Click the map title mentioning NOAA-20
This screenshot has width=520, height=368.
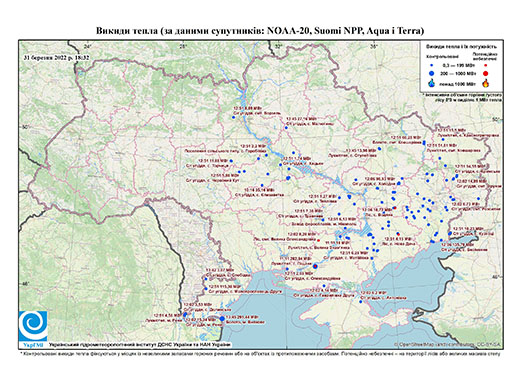260,31
